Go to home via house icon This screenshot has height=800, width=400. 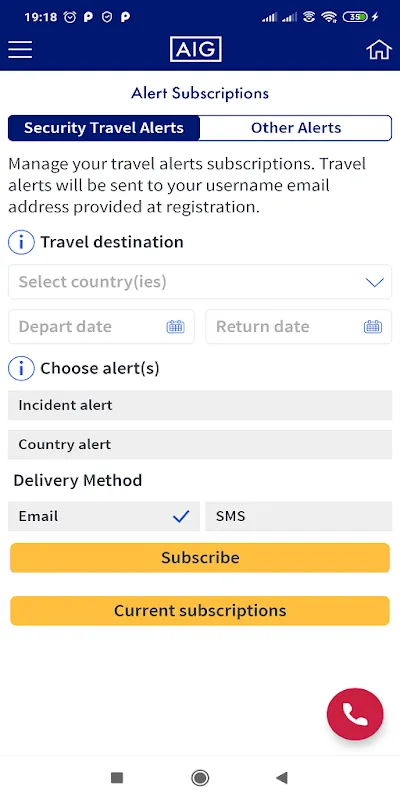coord(379,49)
